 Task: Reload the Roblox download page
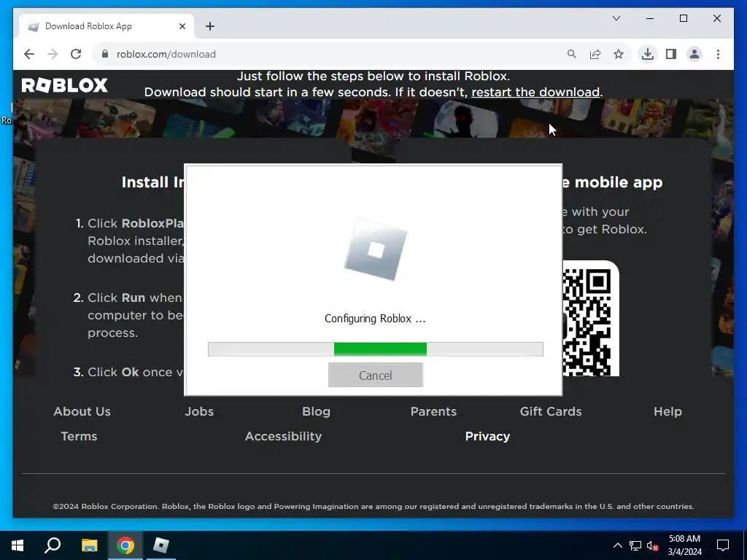point(76,54)
